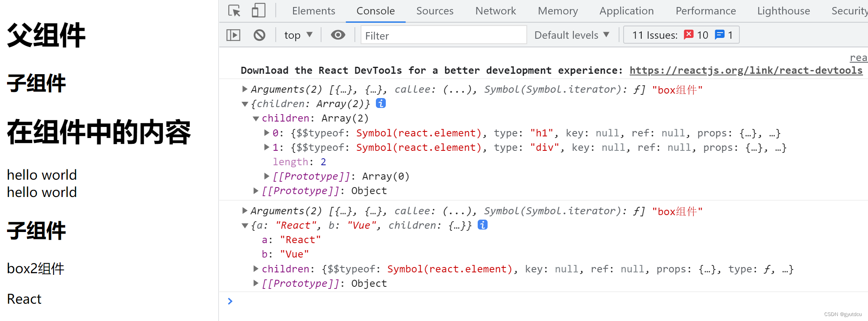Switch to the Network tab

495,11
